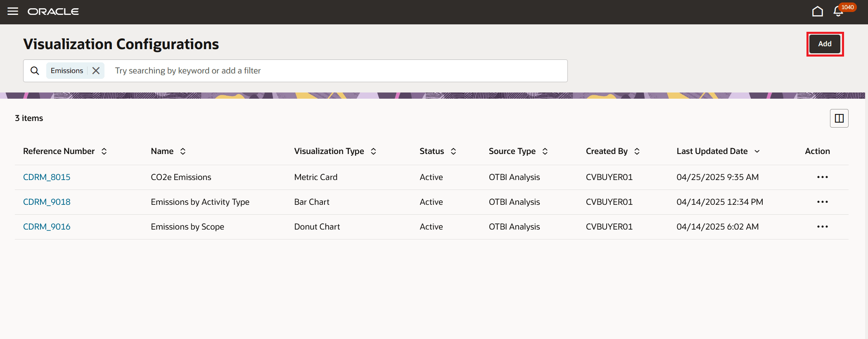This screenshot has width=868, height=339.
Task: Focus the keyword search field
Action: pos(339,71)
